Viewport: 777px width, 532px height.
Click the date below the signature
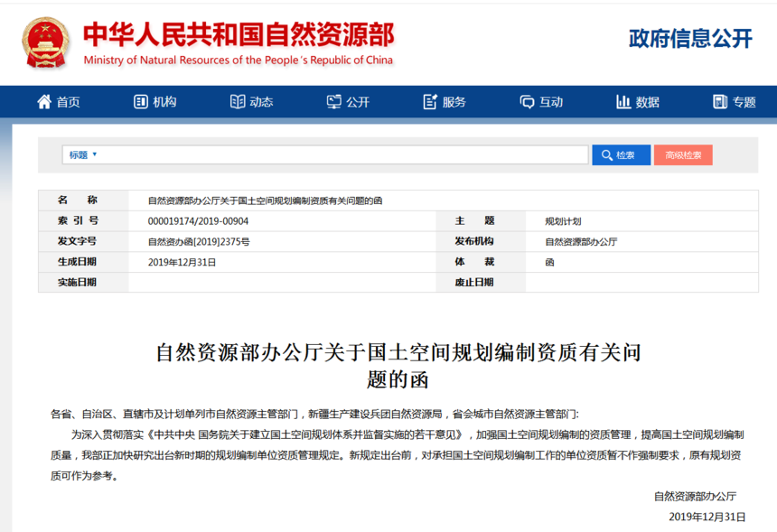coord(707,518)
